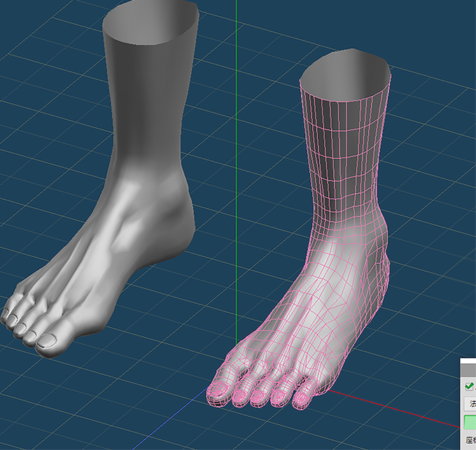The width and height of the screenshot is (476, 450).
Task: Uncheck the green checkmark box in the panel
Action: coord(469,386)
